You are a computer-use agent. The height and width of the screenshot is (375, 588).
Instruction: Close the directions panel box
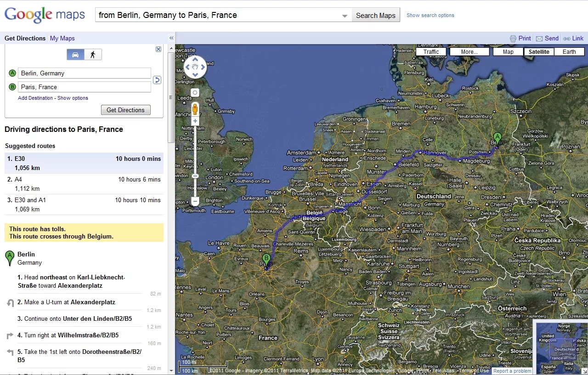point(158,49)
